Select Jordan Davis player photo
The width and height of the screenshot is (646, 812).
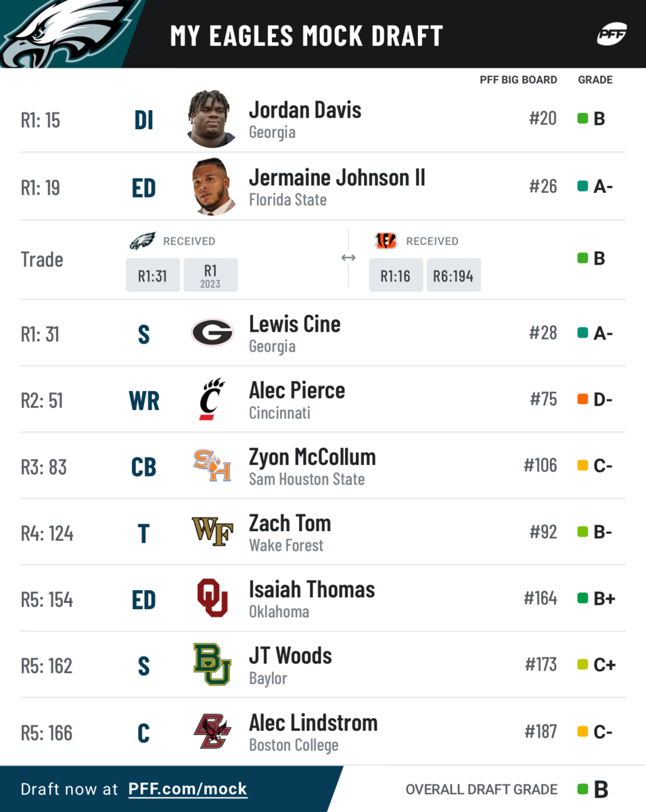212,119
